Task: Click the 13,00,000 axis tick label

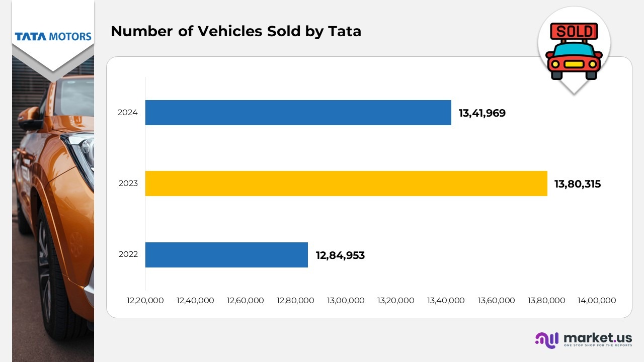Action: 346,301
